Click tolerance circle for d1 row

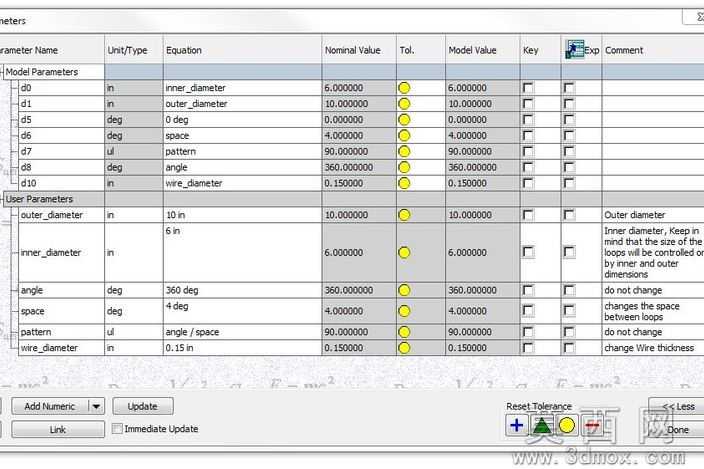click(404, 104)
